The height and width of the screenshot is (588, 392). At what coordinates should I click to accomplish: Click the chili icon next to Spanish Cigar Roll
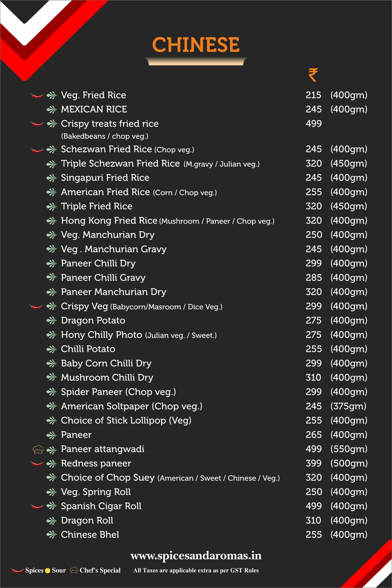(37, 507)
